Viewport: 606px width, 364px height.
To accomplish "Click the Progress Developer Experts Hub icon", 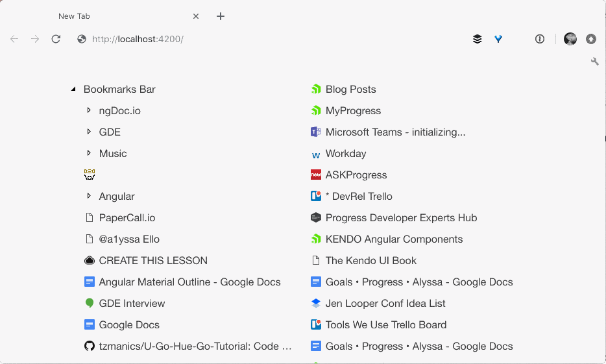I will click(x=316, y=217).
